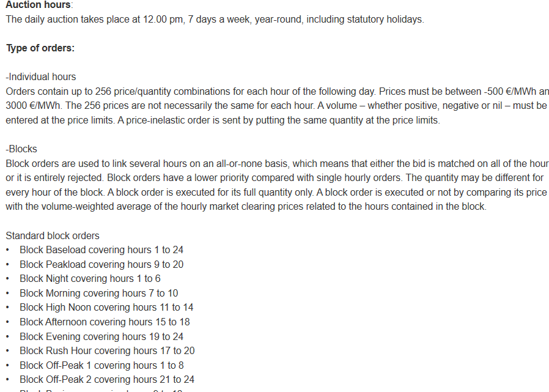Click the '-Blocks' subheading
Screen dimensions: 549x392
[x=21, y=149]
